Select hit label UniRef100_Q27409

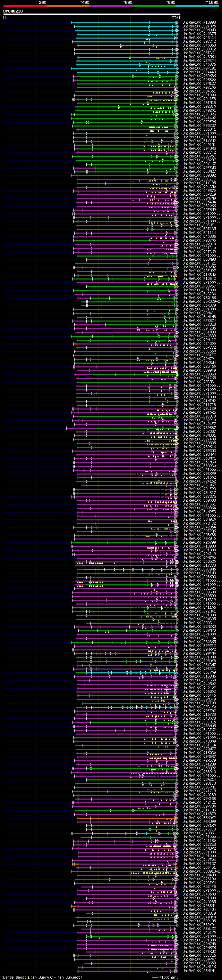coord(199,439)
